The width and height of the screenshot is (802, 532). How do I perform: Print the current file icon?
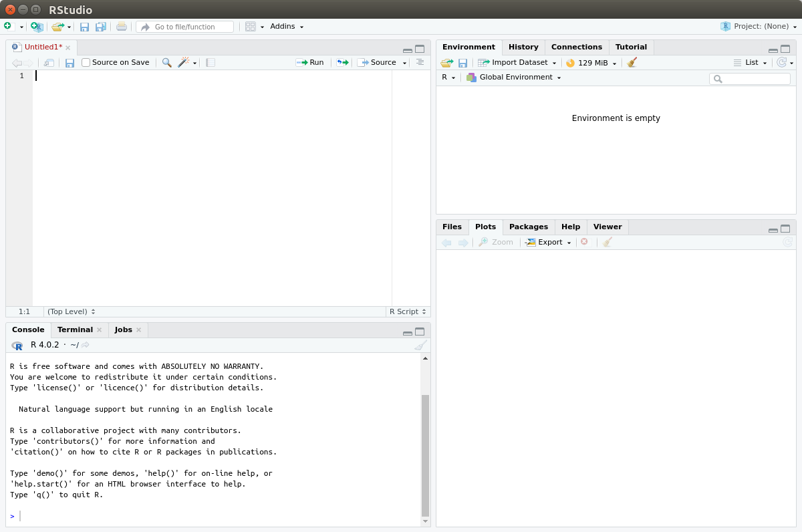coord(122,27)
